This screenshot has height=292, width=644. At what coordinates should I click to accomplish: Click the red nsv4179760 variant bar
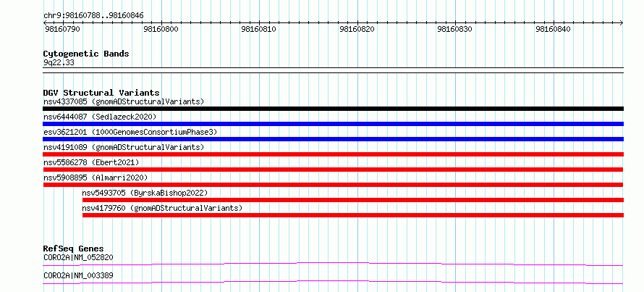point(353,215)
